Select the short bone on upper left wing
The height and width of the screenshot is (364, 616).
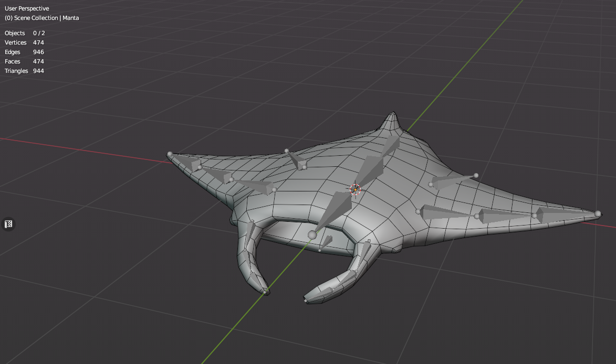point(295,159)
